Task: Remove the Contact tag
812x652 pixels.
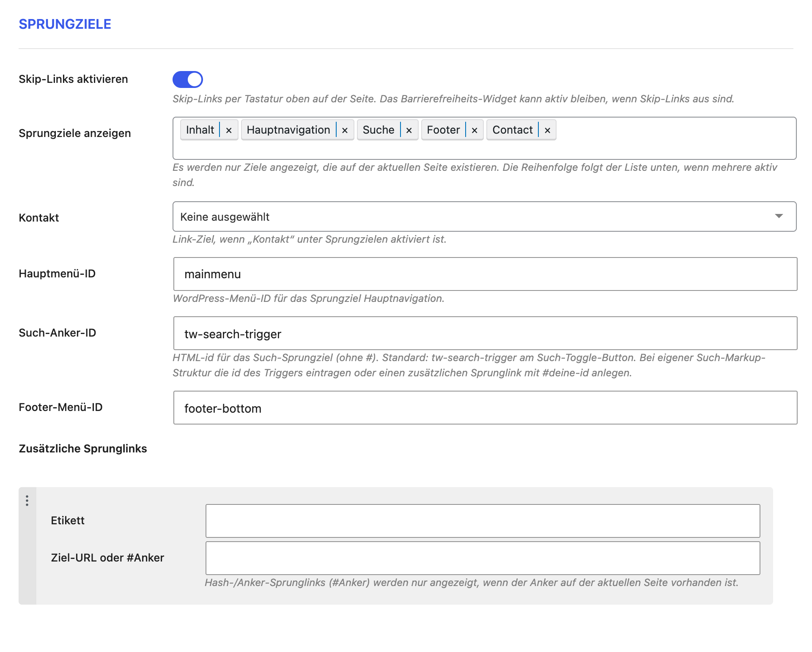Action: (547, 130)
